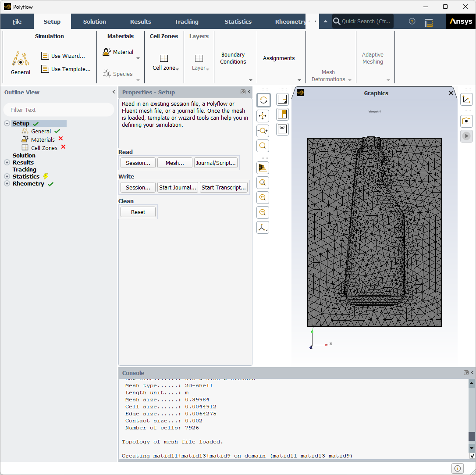Click the axes display icon
The width and height of the screenshot is (476, 475).
(x=466, y=99)
